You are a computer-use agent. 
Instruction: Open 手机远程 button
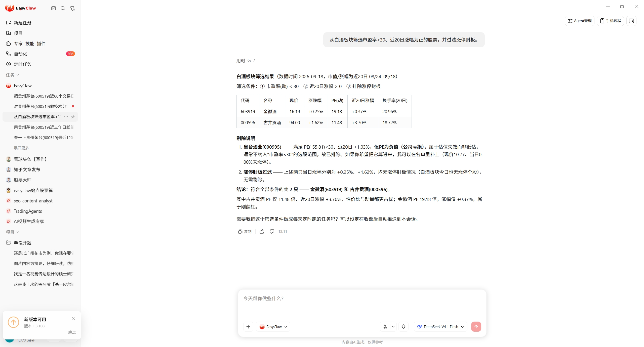(x=610, y=21)
